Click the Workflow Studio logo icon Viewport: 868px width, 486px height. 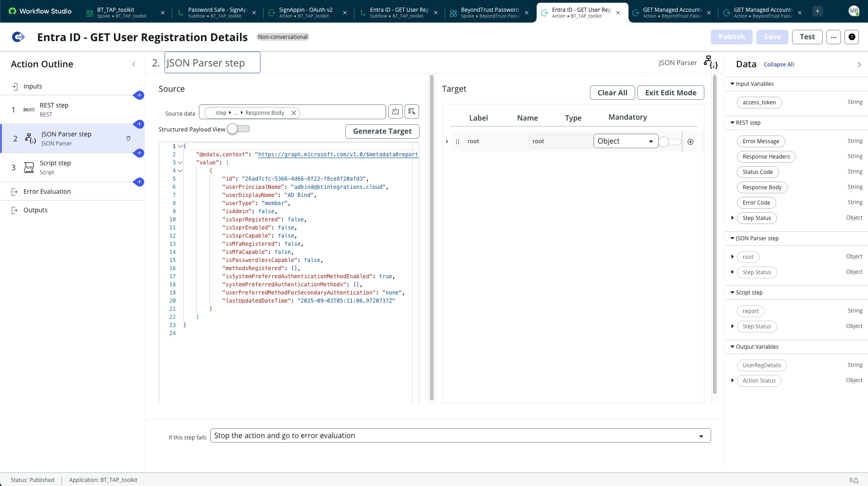(x=12, y=11)
